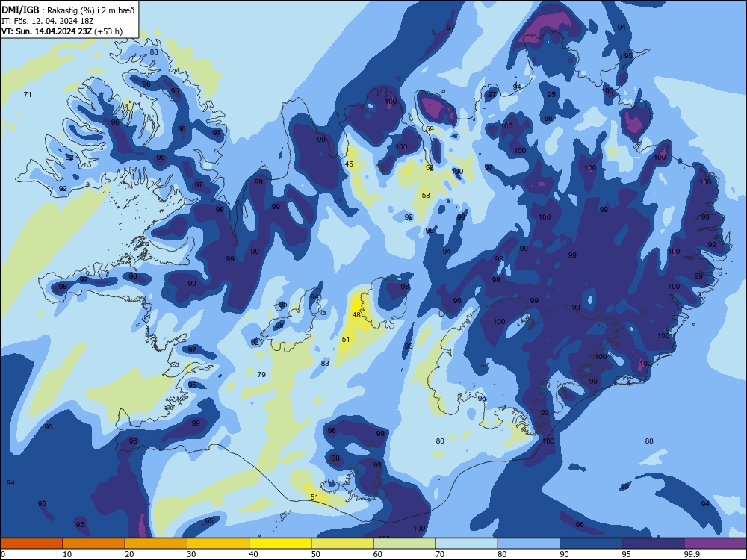Click the map humidity value '48'
The height and width of the screenshot is (560, 747).
click(356, 315)
